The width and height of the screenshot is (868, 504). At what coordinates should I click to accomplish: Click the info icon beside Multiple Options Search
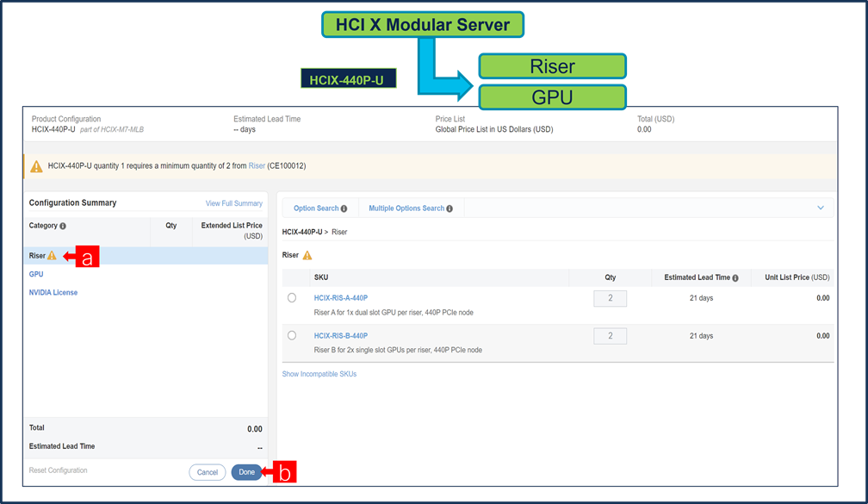[x=449, y=208]
